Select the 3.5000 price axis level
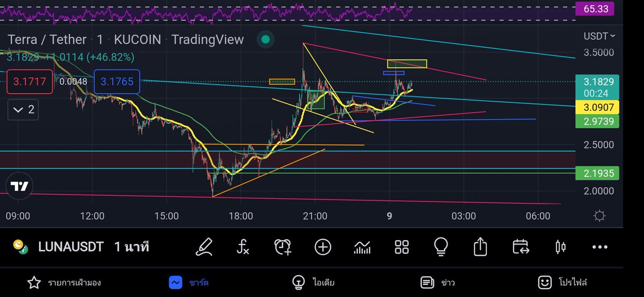 click(599, 53)
